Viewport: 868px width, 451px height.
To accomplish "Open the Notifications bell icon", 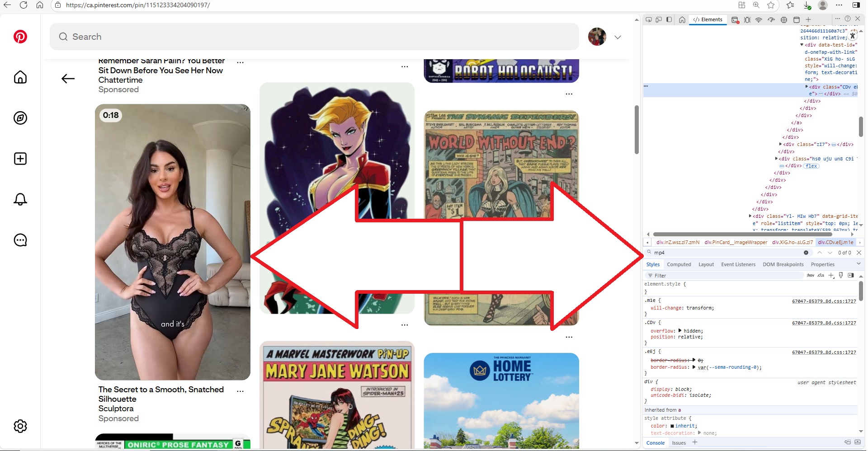I will [20, 199].
